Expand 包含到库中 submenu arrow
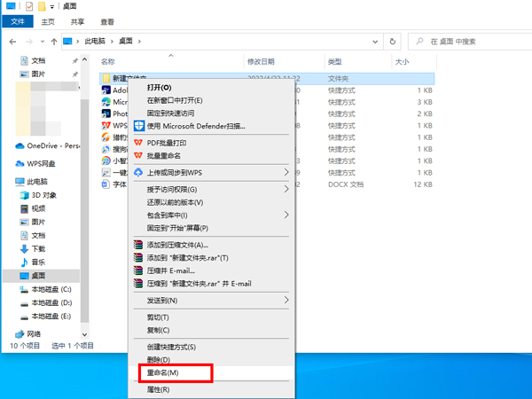This screenshot has height=399, width=532. (x=286, y=215)
